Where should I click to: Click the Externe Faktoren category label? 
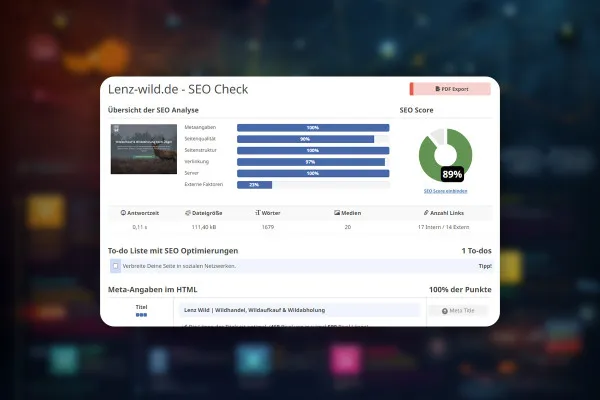(x=204, y=184)
